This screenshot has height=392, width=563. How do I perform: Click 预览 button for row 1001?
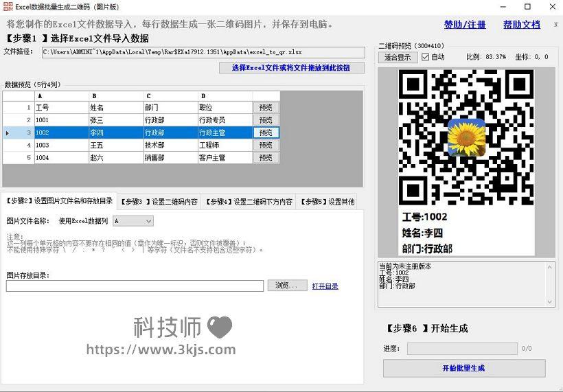pos(266,120)
